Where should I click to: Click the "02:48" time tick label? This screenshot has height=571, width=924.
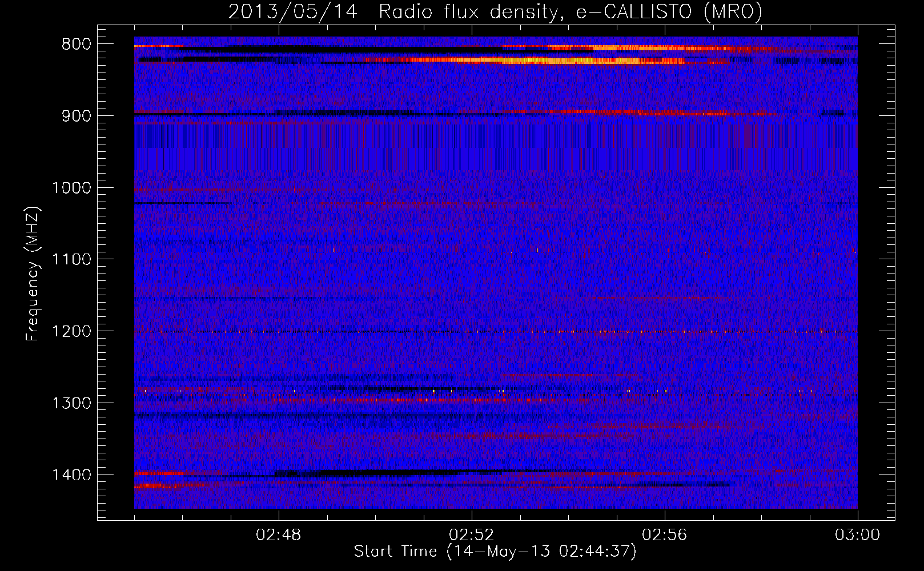pyautogui.click(x=279, y=535)
